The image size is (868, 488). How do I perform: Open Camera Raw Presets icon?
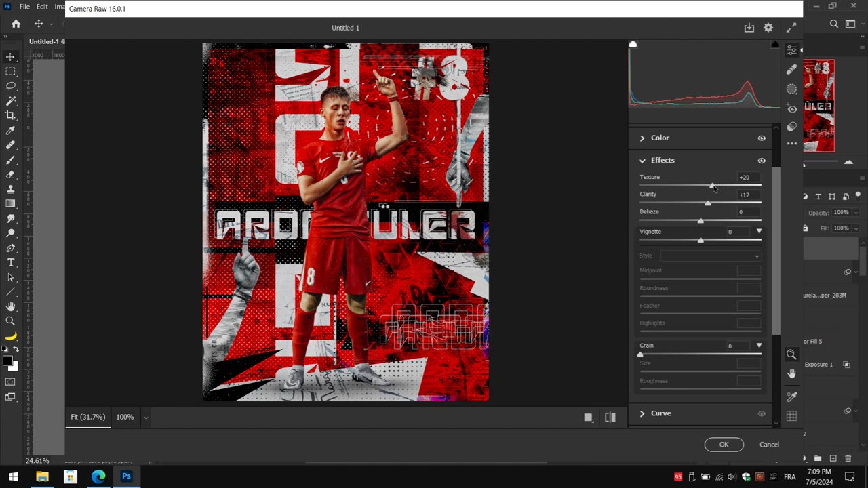791,127
